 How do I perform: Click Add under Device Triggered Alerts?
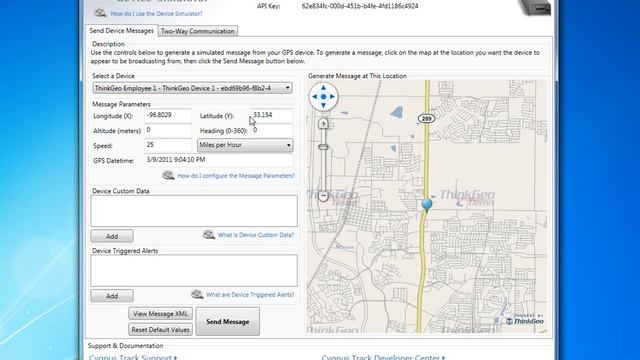(x=112, y=296)
